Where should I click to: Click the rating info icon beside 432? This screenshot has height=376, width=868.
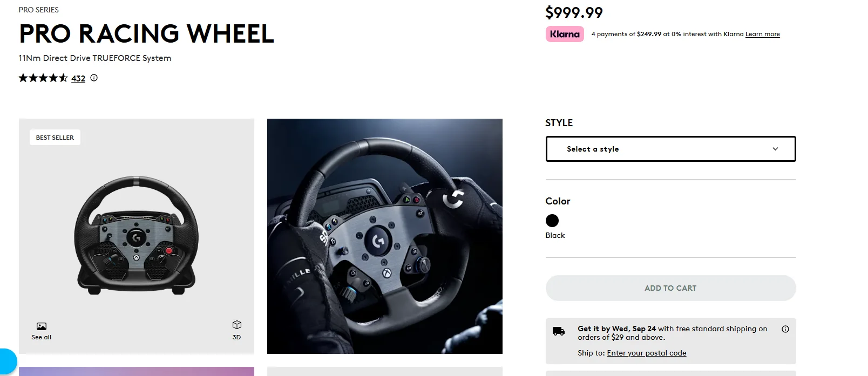pyautogui.click(x=94, y=78)
